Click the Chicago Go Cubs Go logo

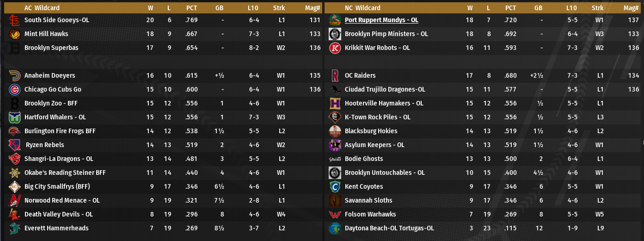click(x=14, y=89)
